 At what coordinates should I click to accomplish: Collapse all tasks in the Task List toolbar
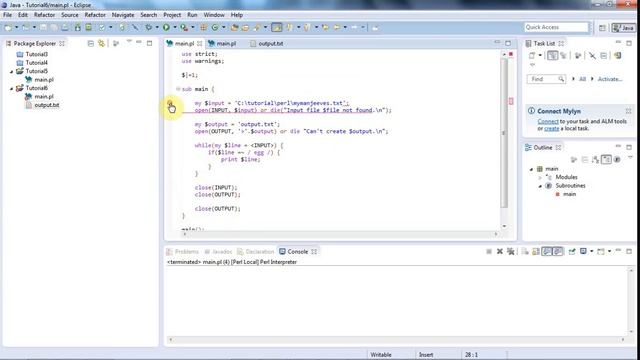click(603, 56)
